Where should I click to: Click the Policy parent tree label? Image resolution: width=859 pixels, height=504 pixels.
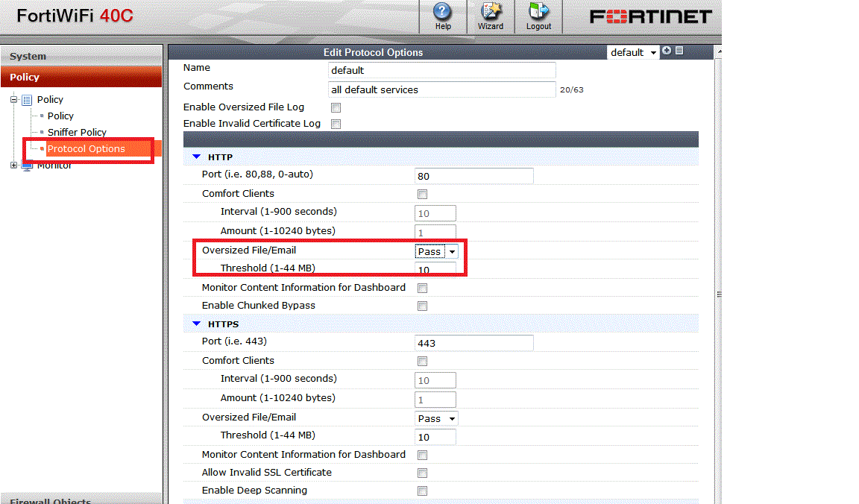50,100
